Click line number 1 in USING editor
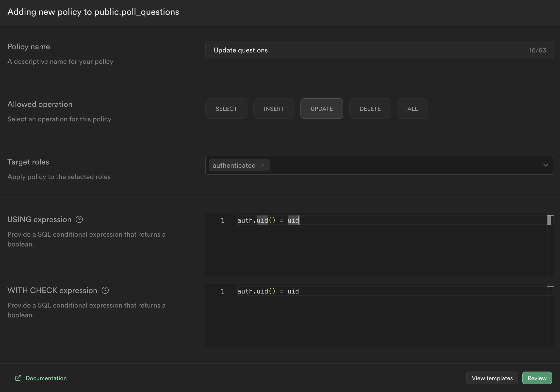560x392 pixels. click(223, 220)
